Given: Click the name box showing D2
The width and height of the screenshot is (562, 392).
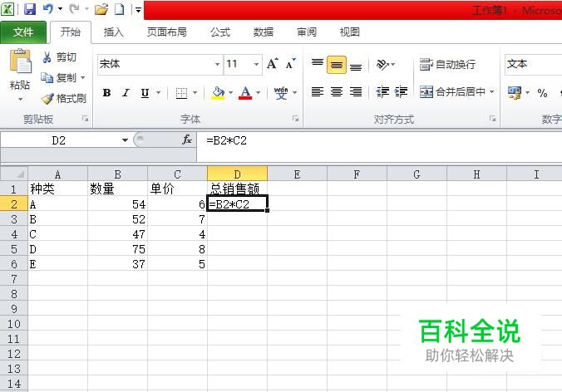Looking at the screenshot, I should [x=59, y=140].
